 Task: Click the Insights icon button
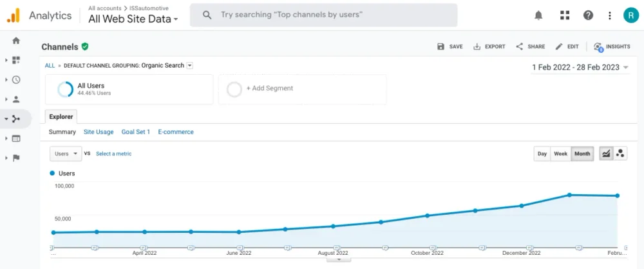point(612,46)
